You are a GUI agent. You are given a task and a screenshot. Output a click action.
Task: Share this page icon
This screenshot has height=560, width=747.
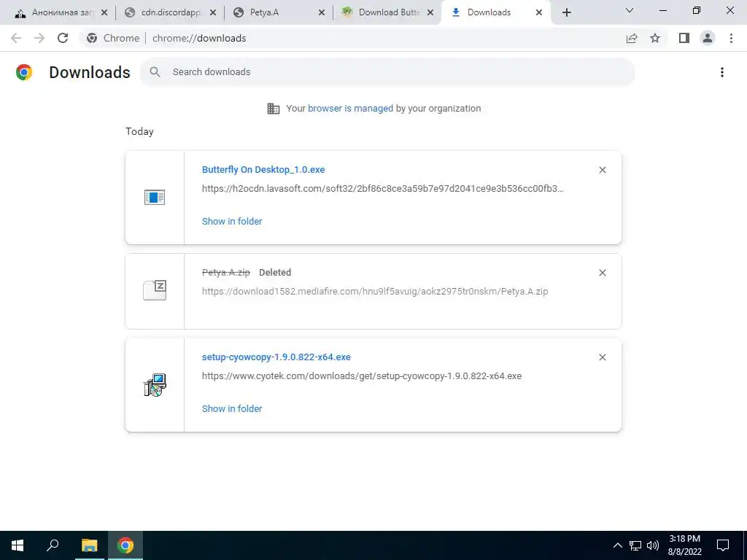click(632, 38)
